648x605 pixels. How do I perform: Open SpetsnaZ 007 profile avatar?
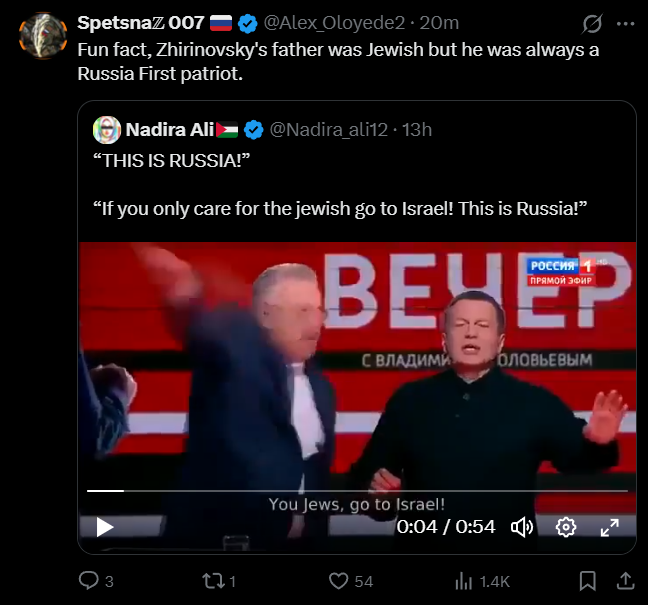(43, 34)
